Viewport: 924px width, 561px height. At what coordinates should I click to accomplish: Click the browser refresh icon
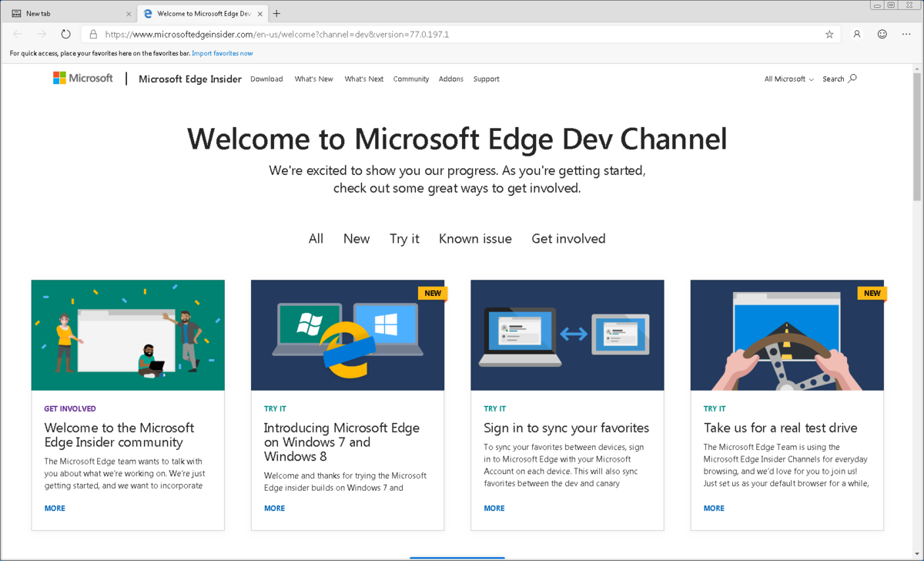pyautogui.click(x=66, y=34)
